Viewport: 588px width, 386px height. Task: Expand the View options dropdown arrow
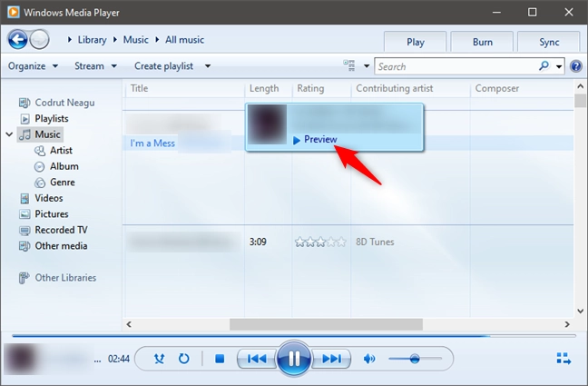[367, 66]
